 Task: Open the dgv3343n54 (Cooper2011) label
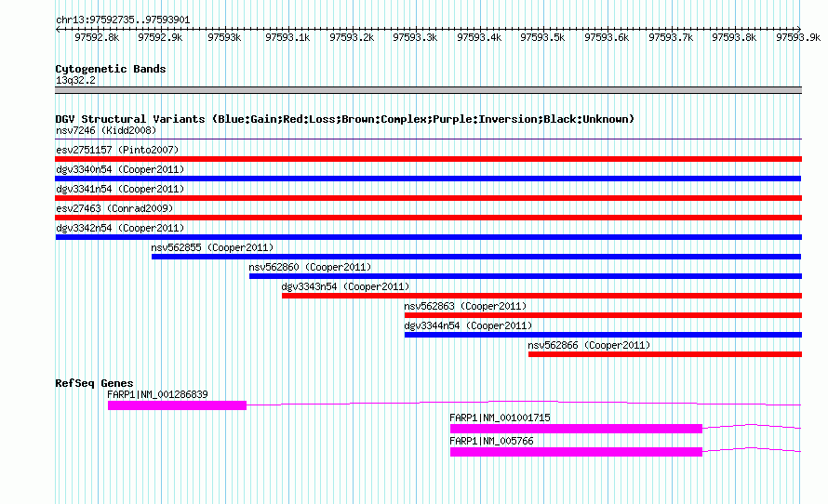pos(345,286)
